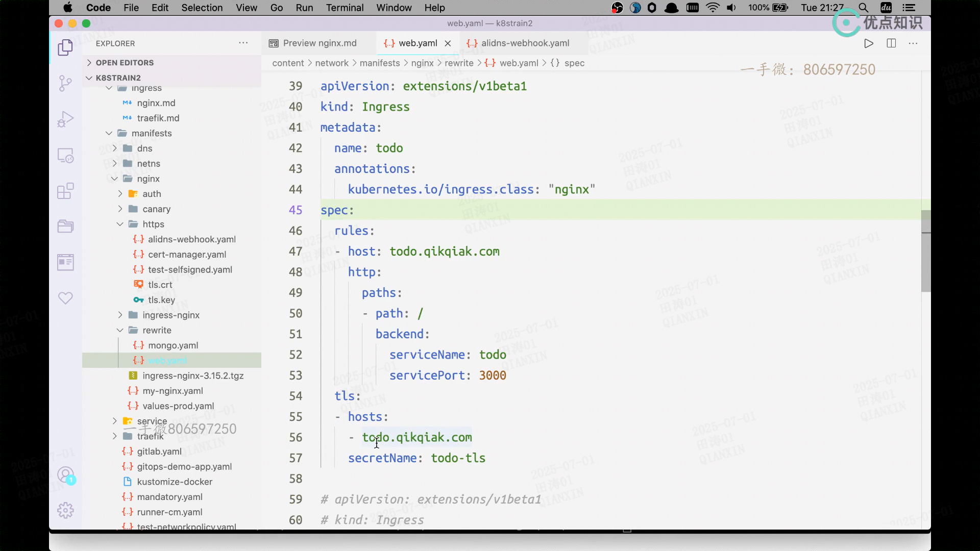Open Manage gear settings icon

[x=65, y=510]
